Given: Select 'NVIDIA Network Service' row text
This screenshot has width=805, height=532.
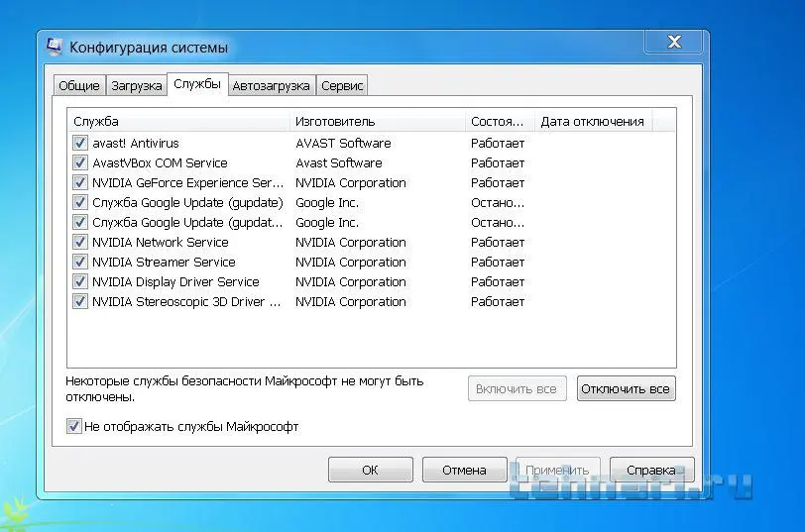Looking at the screenshot, I should 161,242.
